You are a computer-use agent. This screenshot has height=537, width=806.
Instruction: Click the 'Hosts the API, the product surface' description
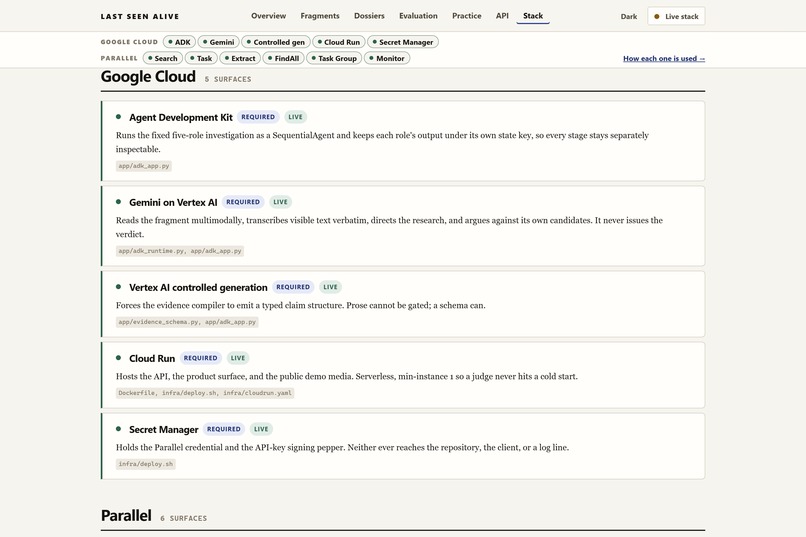(x=346, y=376)
